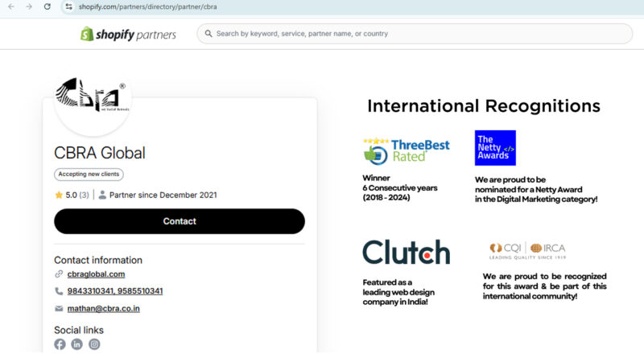The height and width of the screenshot is (358, 644).
Task: Open CBRA Facebook social link
Action: 60,344
